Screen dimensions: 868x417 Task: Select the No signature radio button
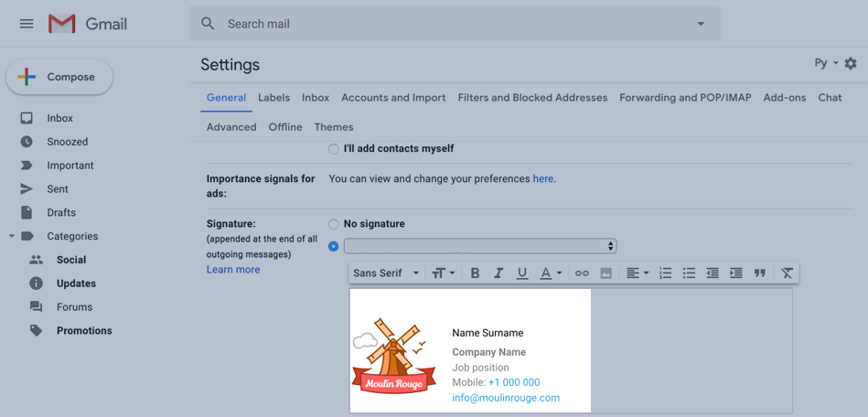pyautogui.click(x=333, y=224)
